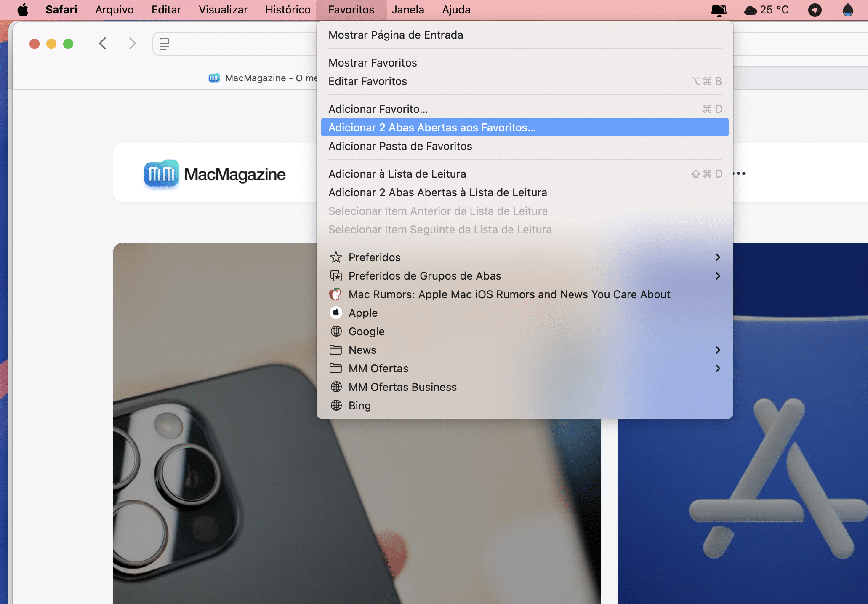Click the MacMagazine tab favicon
Screen dimensions: 868x604
(x=214, y=78)
